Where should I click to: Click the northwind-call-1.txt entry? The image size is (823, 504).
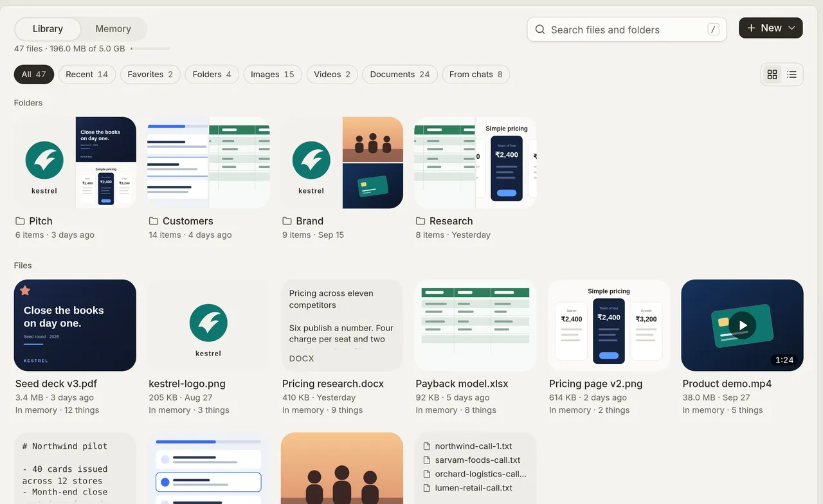tap(475, 446)
